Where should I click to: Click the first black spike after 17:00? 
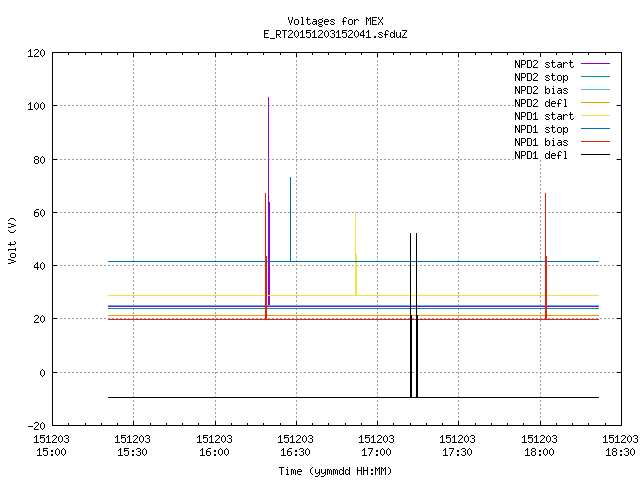pos(411,315)
